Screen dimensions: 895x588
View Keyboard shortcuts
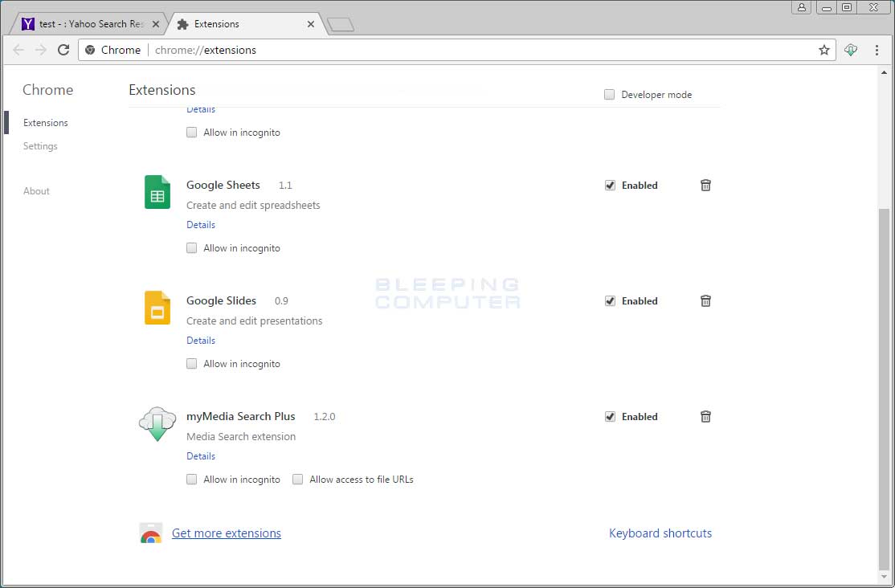(660, 533)
